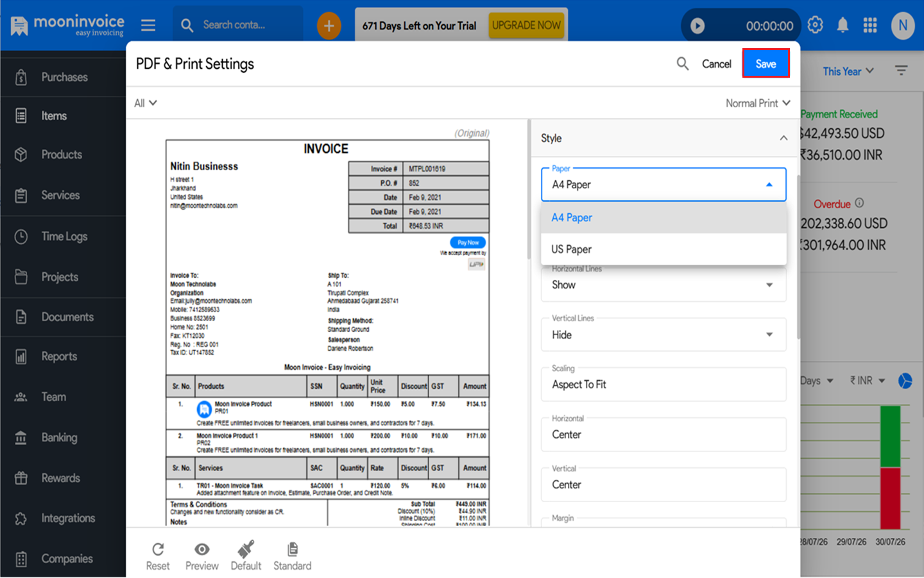Click the green chart bar

click(890, 437)
